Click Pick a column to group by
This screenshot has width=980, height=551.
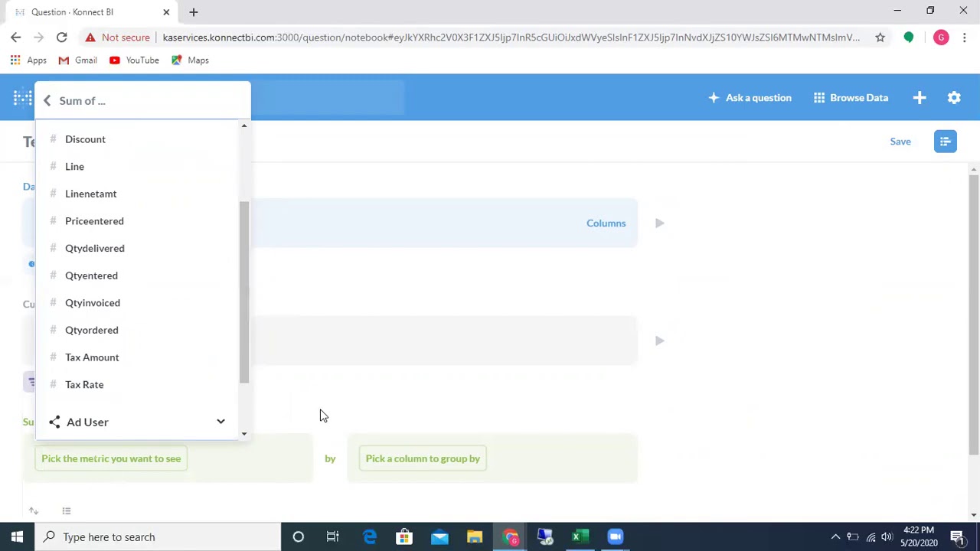coord(423,458)
